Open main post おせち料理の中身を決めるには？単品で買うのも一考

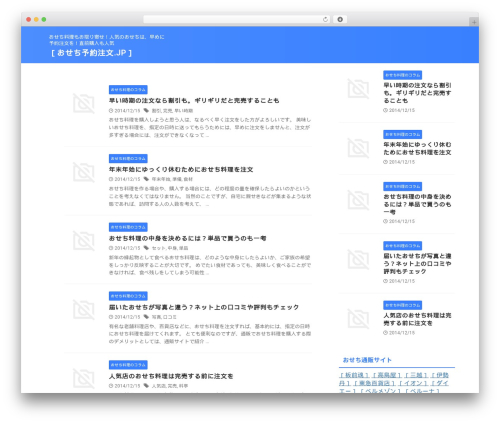188,238
